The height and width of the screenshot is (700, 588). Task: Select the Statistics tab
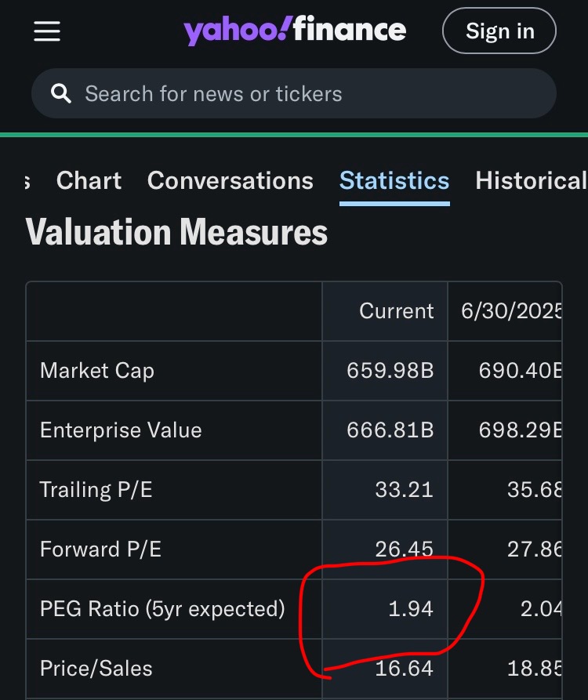[394, 181]
